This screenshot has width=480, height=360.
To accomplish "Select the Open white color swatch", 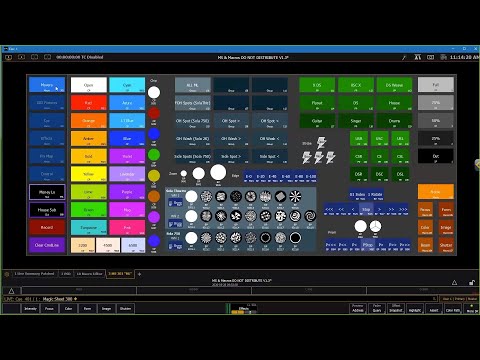I will tap(89, 85).
